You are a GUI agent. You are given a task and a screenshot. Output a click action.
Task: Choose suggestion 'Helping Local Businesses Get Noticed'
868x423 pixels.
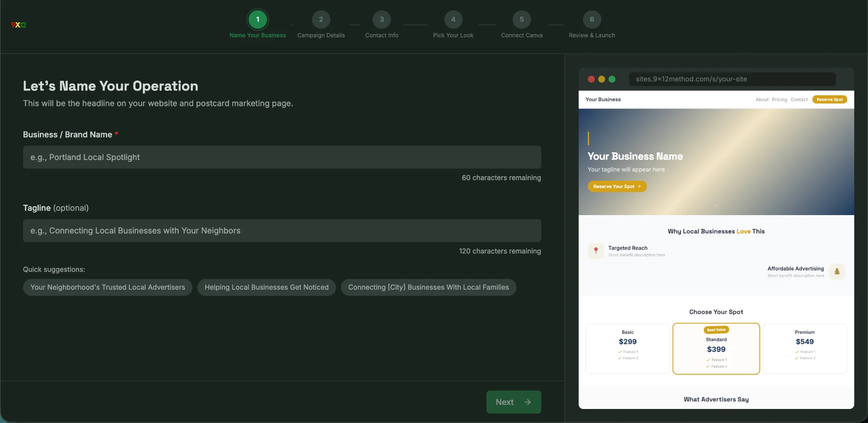266,287
